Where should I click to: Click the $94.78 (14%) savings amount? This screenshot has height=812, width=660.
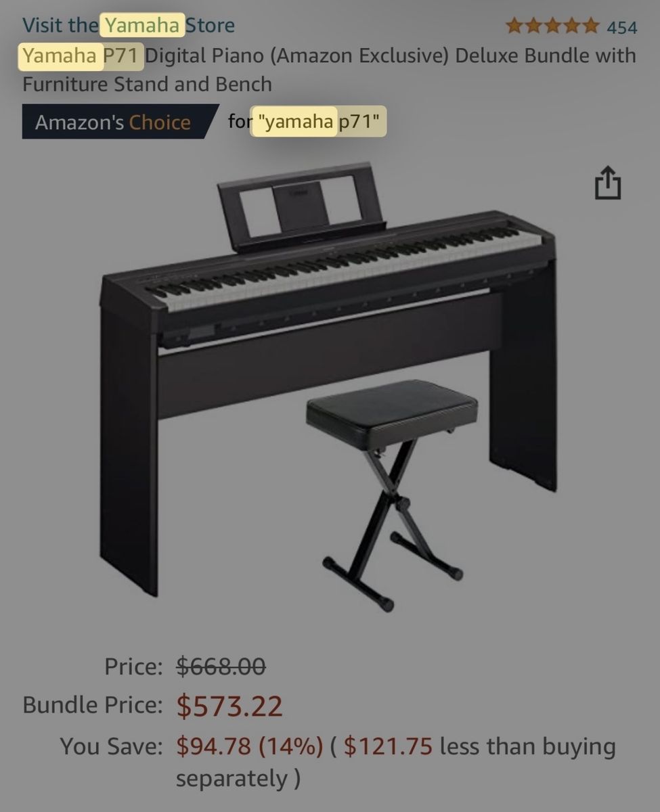(250, 747)
